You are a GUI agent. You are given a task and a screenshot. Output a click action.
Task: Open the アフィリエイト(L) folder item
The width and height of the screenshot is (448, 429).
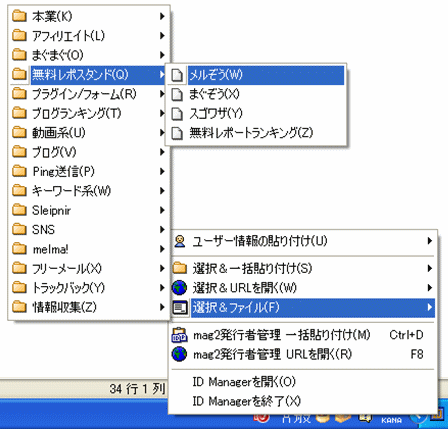click(x=89, y=35)
